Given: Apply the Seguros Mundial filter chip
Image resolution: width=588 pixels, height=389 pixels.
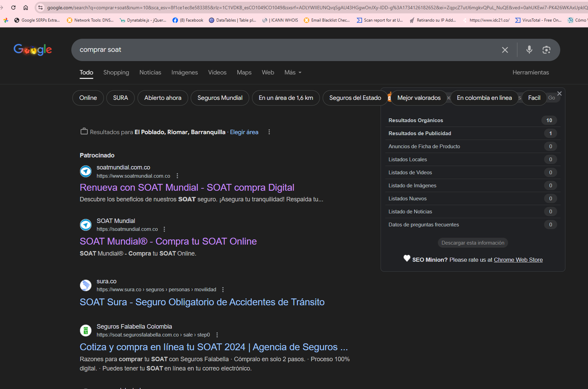Looking at the screenshot, I should pyautogui.click(x=220, y=98).
